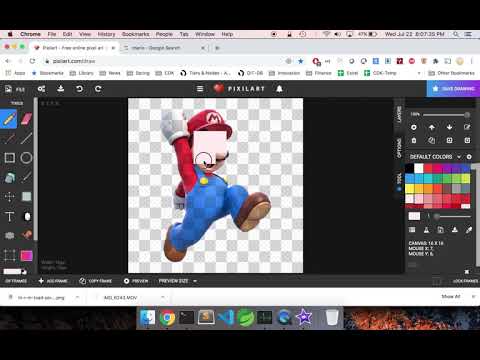Pick the black color swatch
Image resolution: width=480 pixels, height=360 pixels.
[409, 168]
